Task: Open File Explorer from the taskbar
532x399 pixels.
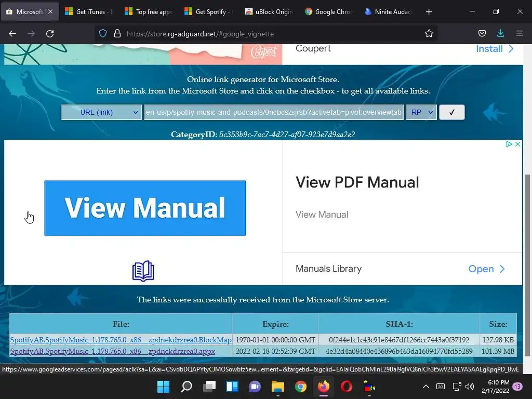Action: click(277, 387)
